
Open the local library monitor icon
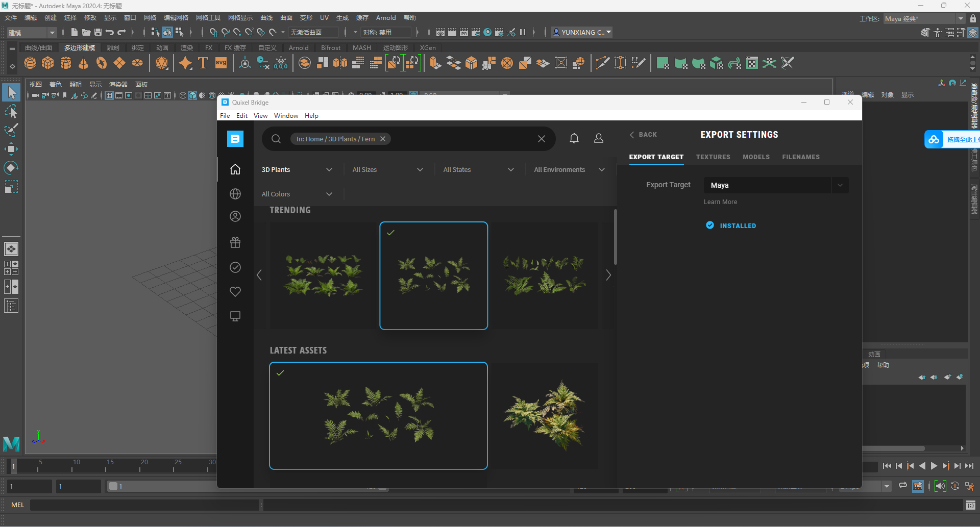[x=235, y=316]
